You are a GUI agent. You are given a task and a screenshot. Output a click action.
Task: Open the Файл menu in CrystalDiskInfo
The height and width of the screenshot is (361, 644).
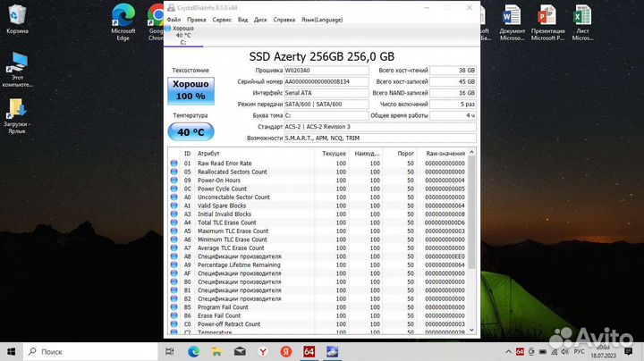click(174, 20)
